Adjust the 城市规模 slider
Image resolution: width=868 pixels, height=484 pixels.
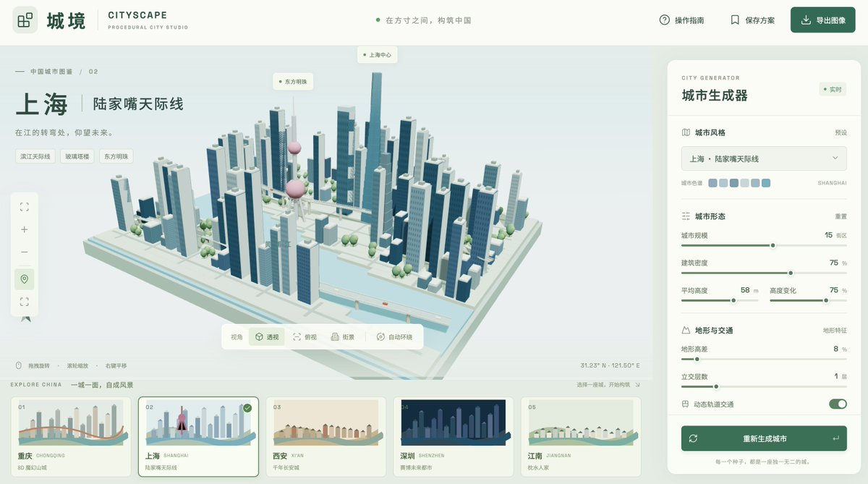[764, 245]
